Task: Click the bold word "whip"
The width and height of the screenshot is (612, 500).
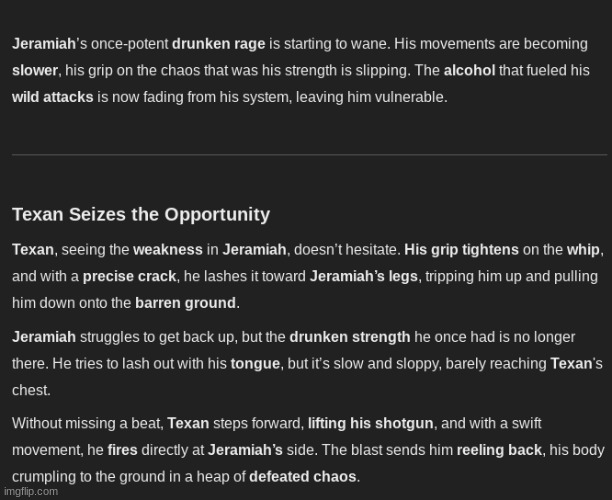Action: click(582, 249)
